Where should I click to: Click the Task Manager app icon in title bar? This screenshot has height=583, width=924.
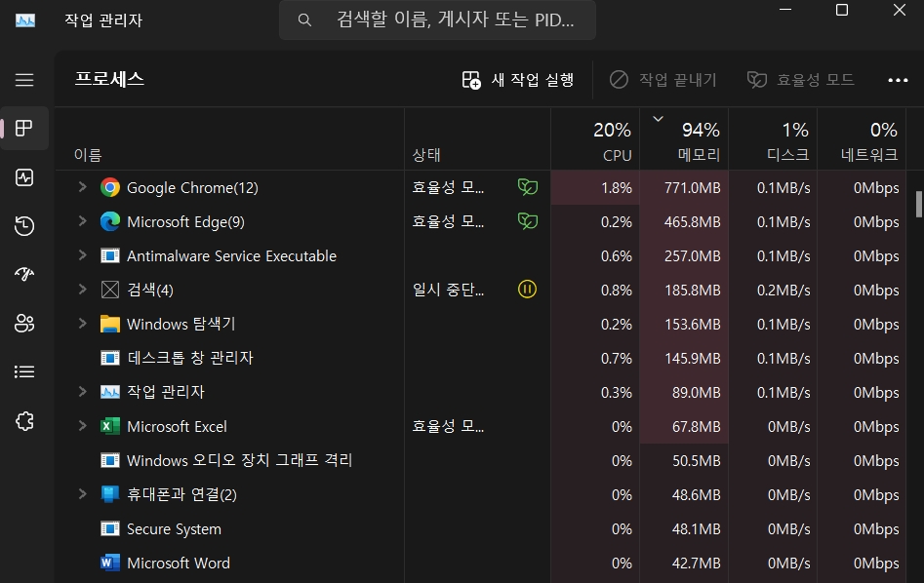[24, 20]
